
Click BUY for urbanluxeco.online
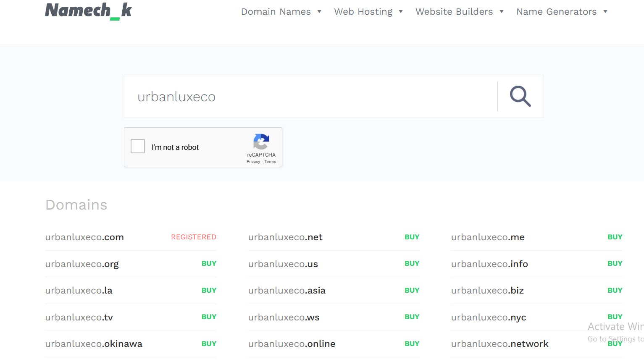coord(412,344)
